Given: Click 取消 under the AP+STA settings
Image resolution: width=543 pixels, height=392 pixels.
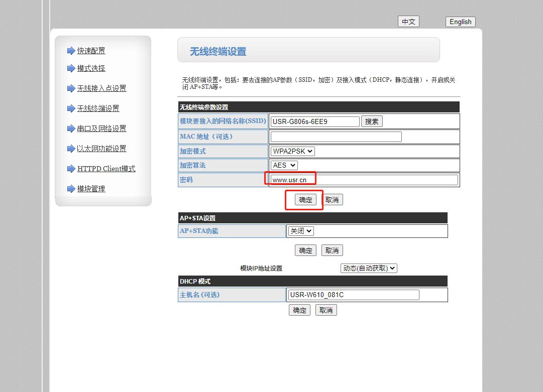Looking at the screenshot, I should coord(332,250).
